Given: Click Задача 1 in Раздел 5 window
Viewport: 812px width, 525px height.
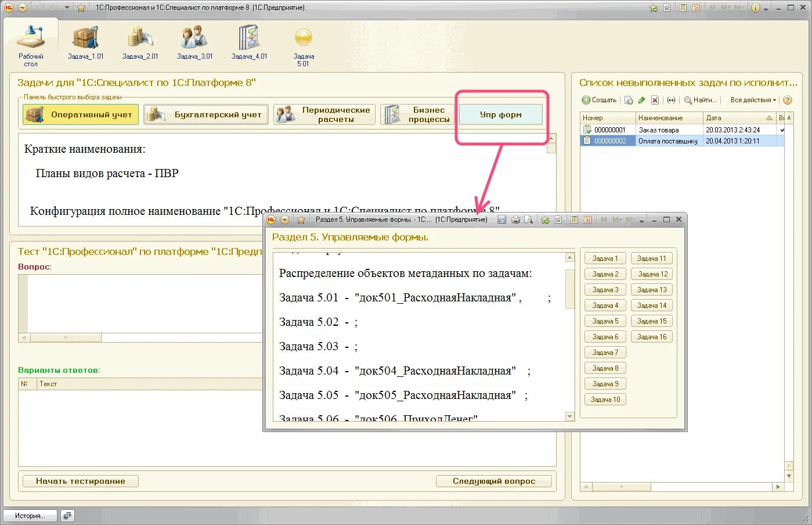Looking at the screenshot, I should pyautogui.click(x=605, y=258).
